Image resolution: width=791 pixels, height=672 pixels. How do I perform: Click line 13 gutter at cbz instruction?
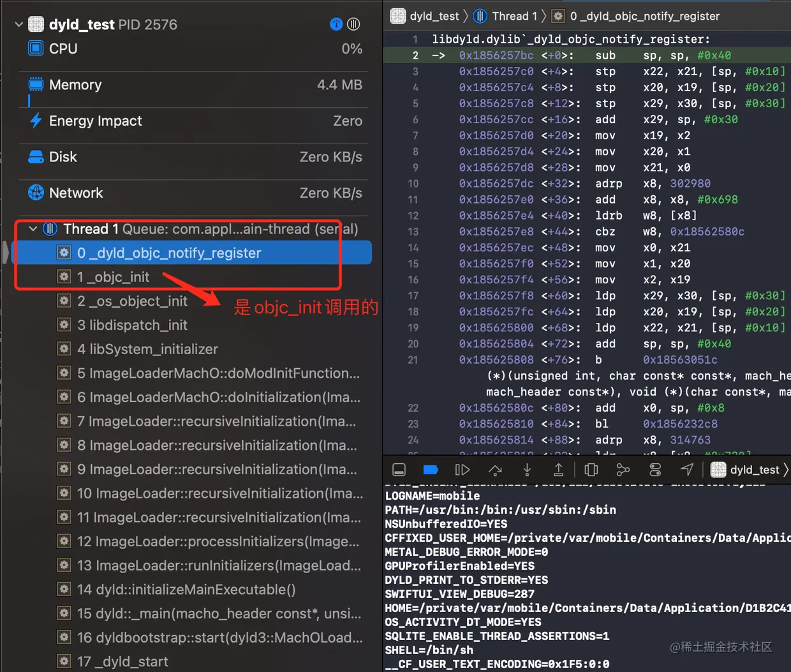tap(413, 232)
